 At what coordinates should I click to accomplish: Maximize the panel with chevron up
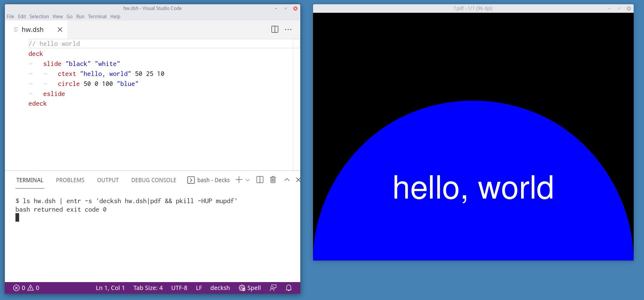coord(287,180)
